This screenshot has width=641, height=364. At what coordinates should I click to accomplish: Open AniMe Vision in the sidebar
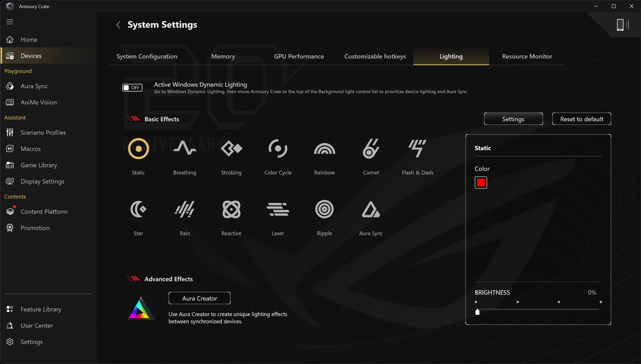tap(48, 103)
